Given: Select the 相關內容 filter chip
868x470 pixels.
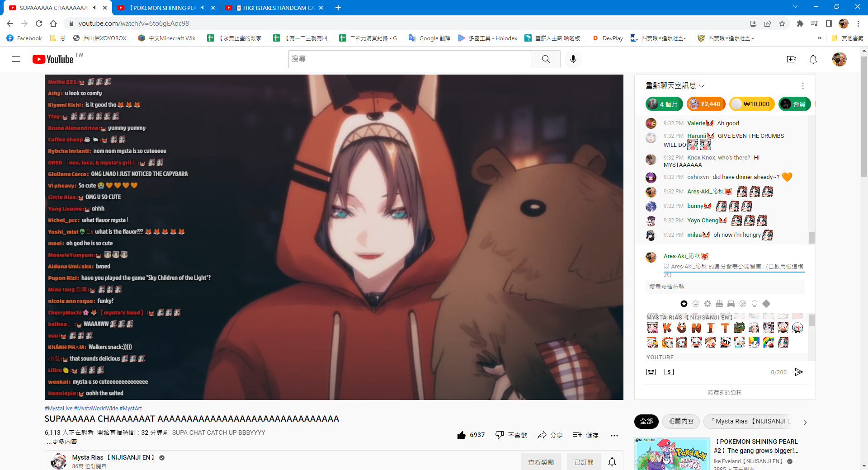Looking at the screenshot, I should tap(681, 421).
